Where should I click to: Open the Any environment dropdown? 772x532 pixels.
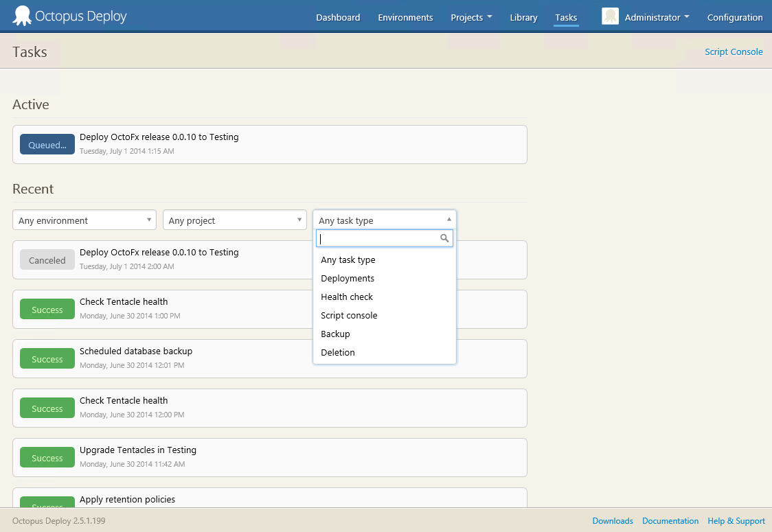coord(84,220)
